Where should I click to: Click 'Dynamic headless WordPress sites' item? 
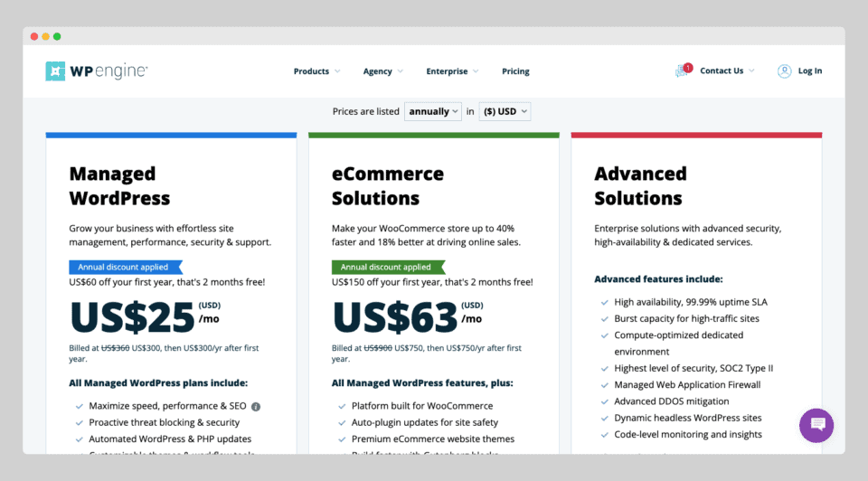[688, 418]
